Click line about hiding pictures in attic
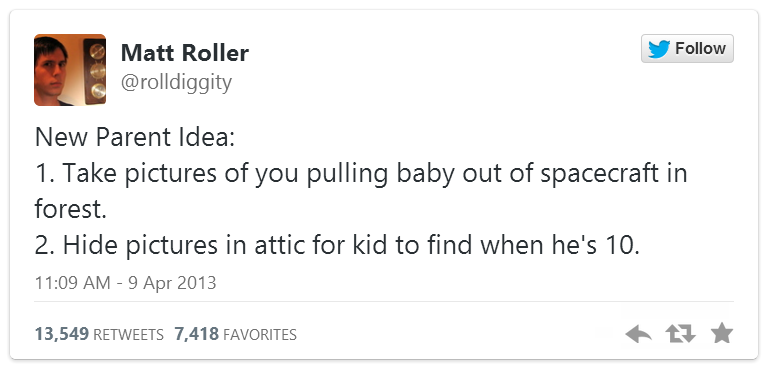The image size is (774, 369). click(337, 245)
